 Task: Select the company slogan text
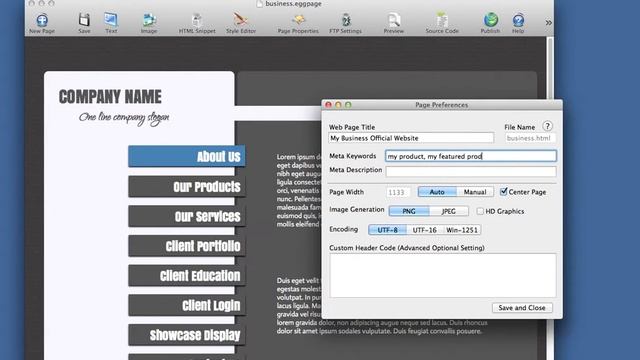point(124,118)
